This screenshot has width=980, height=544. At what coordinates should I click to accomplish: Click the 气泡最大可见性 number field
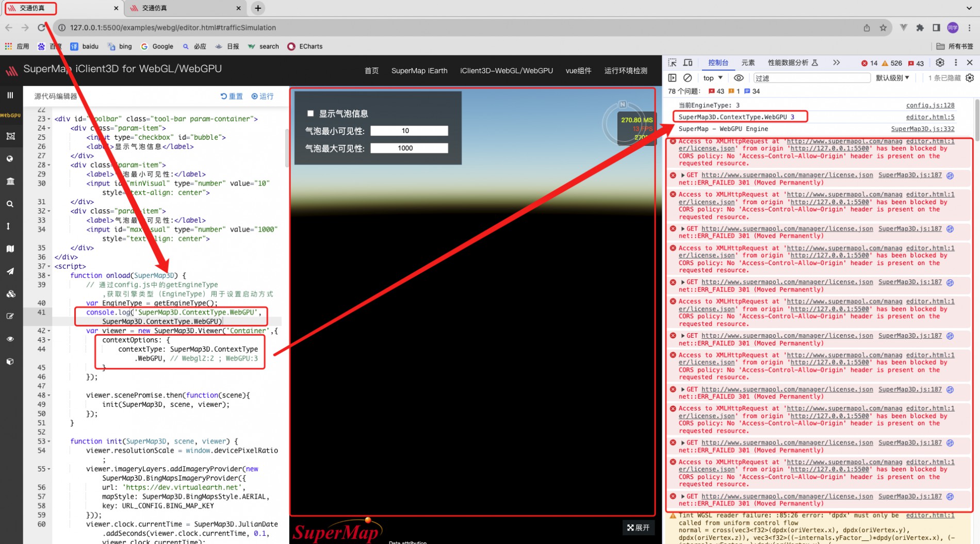[x=409, y=148]
